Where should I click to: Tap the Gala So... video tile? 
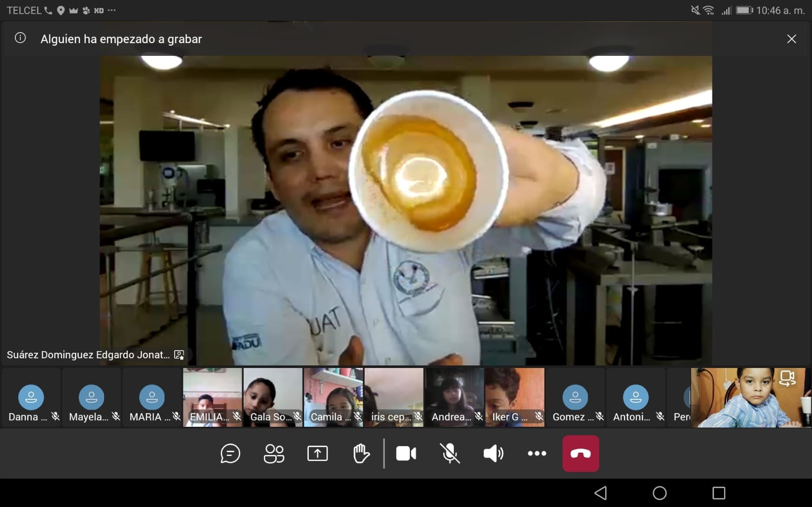tap(273, 397)
